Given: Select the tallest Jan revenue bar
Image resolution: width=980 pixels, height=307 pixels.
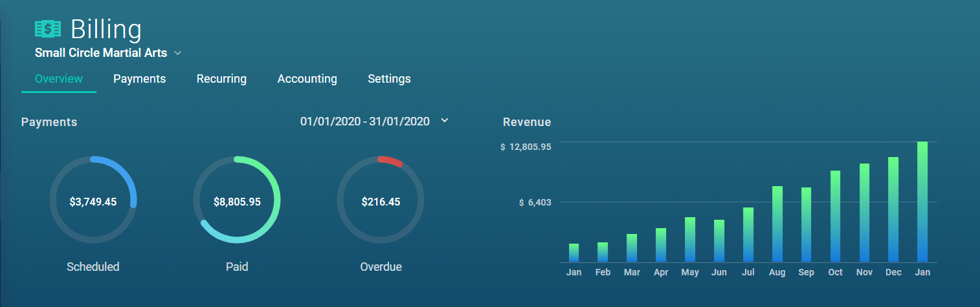Looking at the screenshot, I should [922, 202].
